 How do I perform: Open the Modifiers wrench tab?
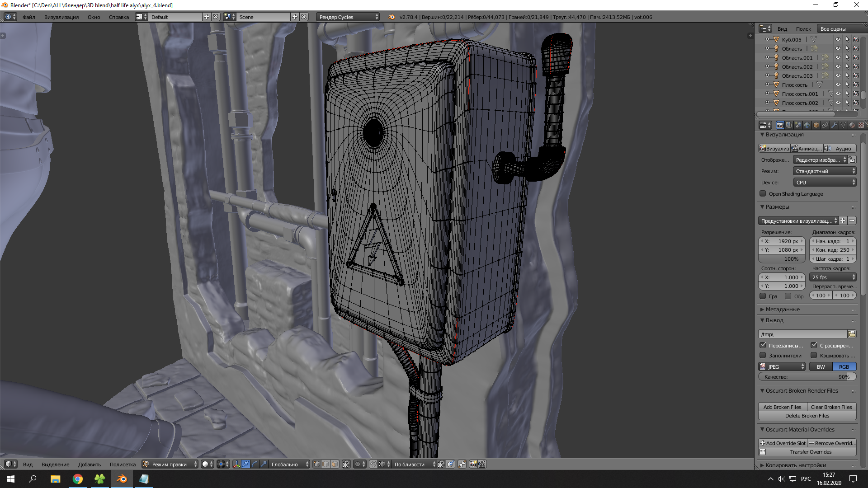pos(834,125)
